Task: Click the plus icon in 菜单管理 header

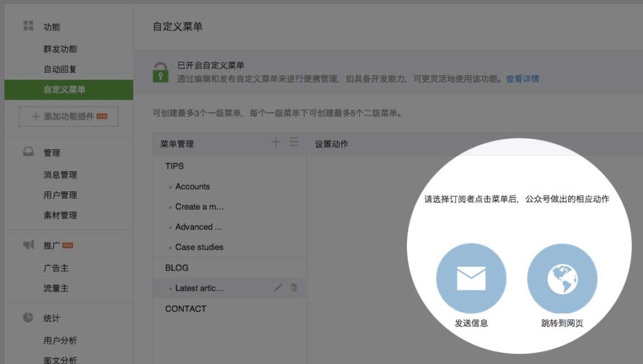Action: (275, 142)
